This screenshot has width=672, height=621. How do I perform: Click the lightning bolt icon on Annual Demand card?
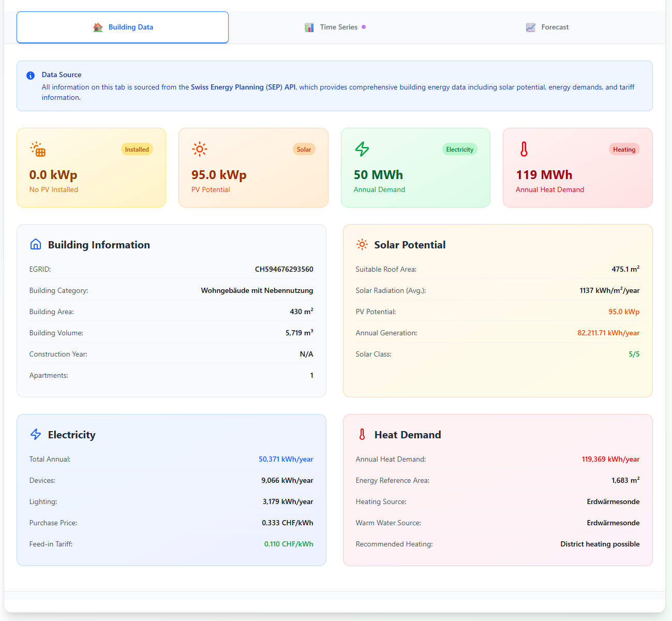pyautogui.click(x=362, y=149)
